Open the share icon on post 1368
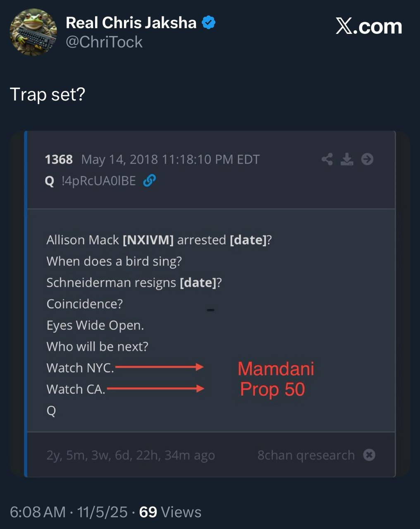This screenshot has height=529, width=420. [x=327, y=159]
